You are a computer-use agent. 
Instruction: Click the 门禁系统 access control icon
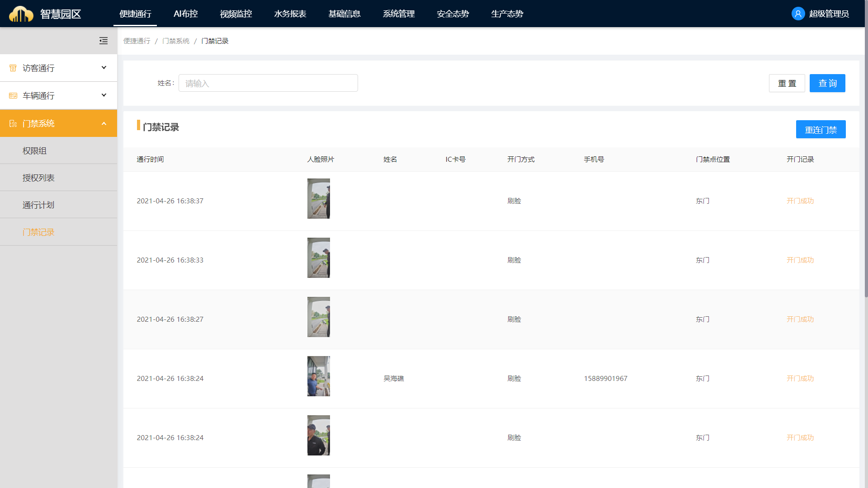13,123
